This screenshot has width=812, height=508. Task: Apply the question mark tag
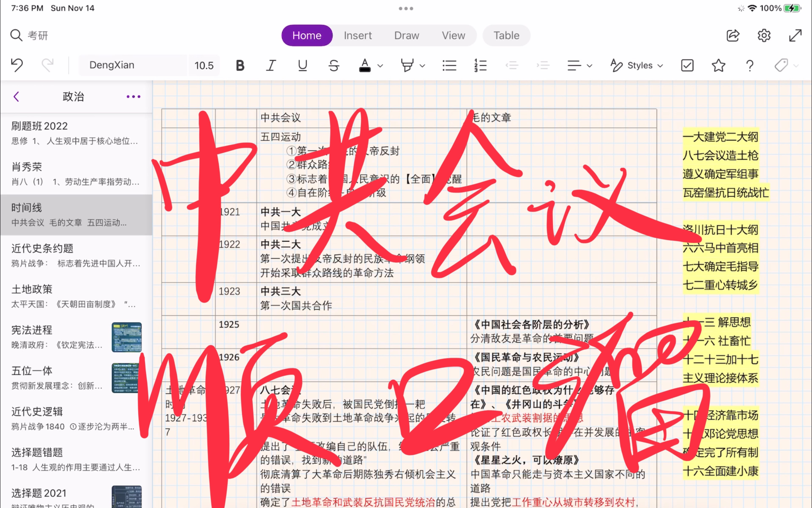tap(750, 65)
